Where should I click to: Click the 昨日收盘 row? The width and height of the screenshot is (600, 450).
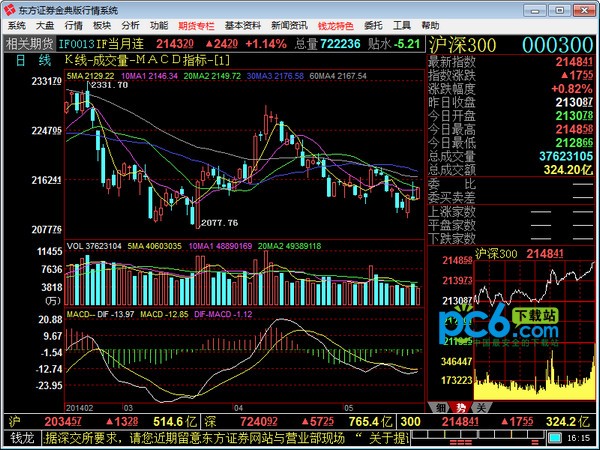(x=510, y=102)
